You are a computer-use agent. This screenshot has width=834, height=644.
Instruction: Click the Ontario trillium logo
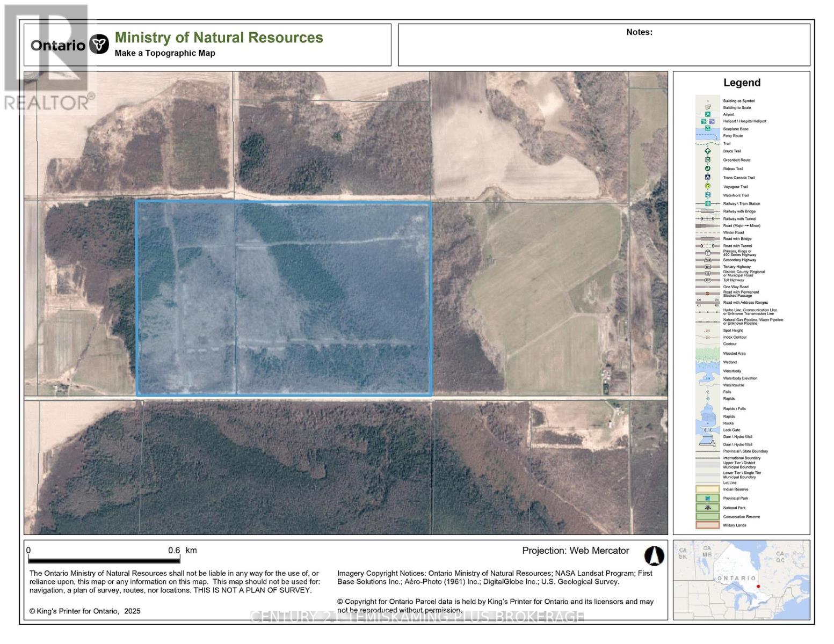click(x=99, y=45)
